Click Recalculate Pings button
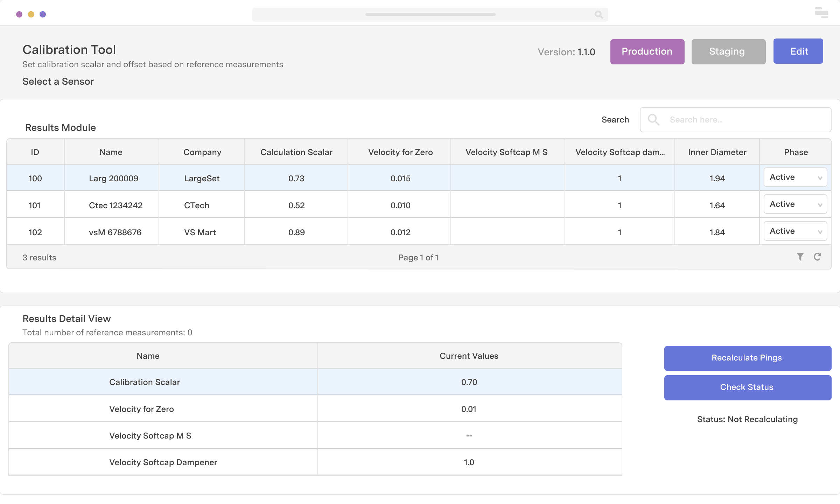 (748, 358)
